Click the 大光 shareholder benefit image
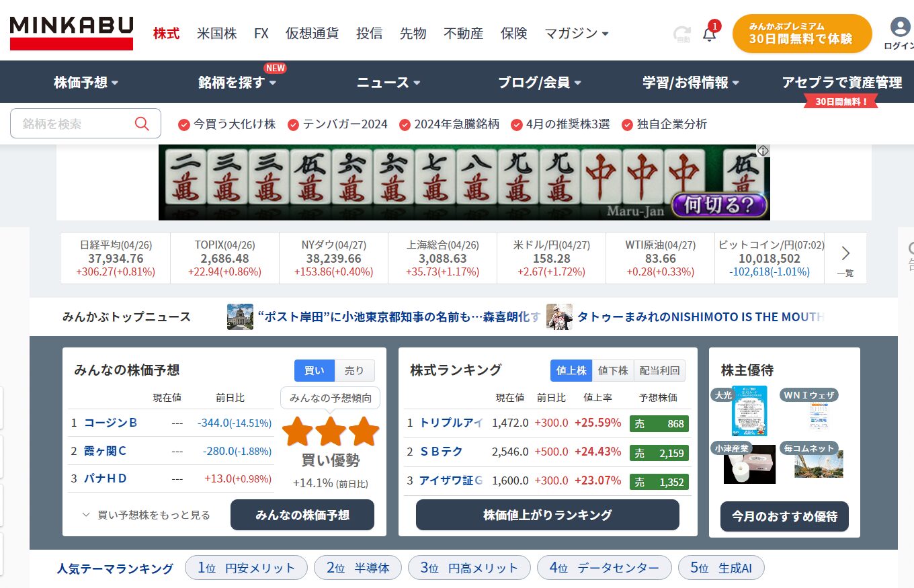 [749, 411]
